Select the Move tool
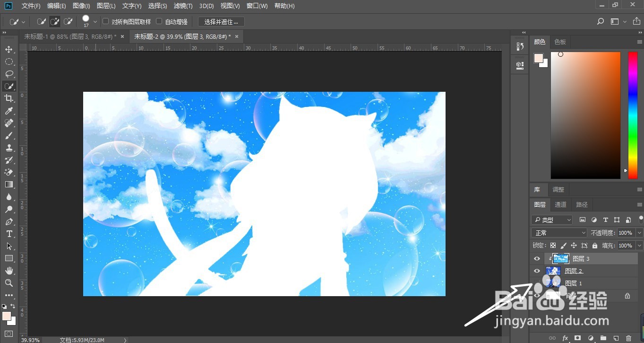644x343 pixels. [9, 49]
